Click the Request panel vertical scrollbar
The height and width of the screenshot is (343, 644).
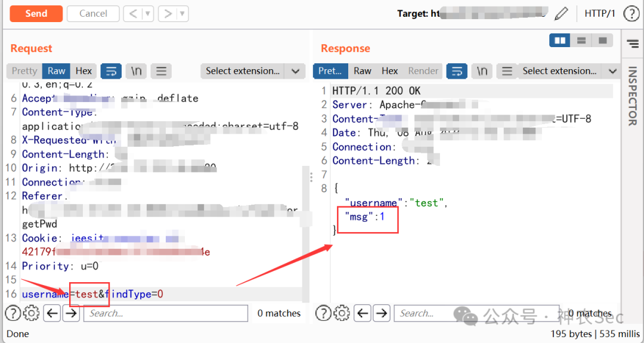tap(305, 233)
